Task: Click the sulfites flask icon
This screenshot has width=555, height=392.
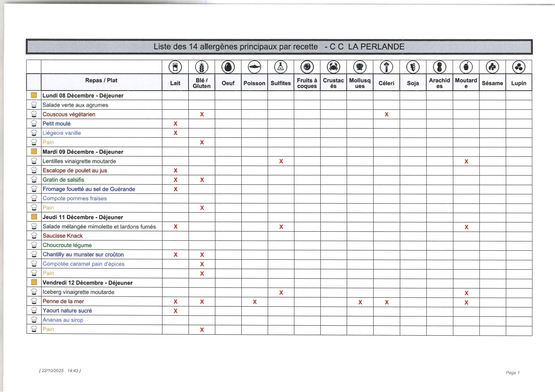Action: coord(281,67)
